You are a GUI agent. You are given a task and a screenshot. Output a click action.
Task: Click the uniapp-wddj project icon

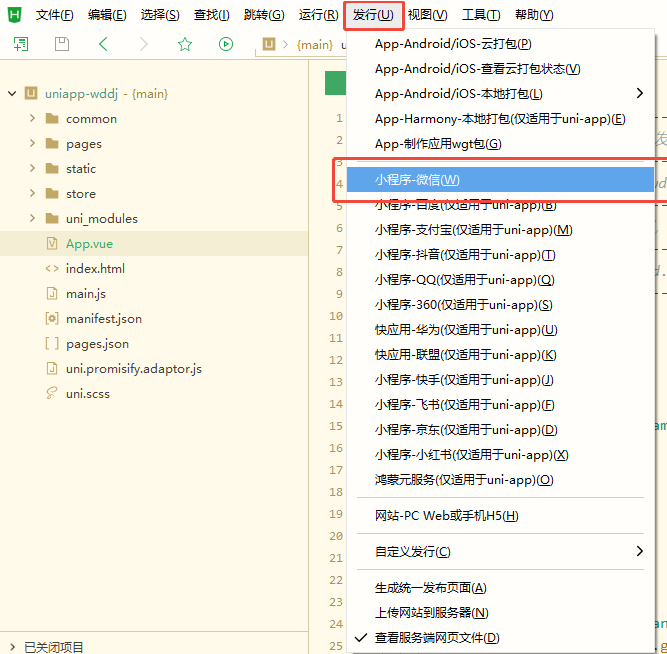(31, 93)
